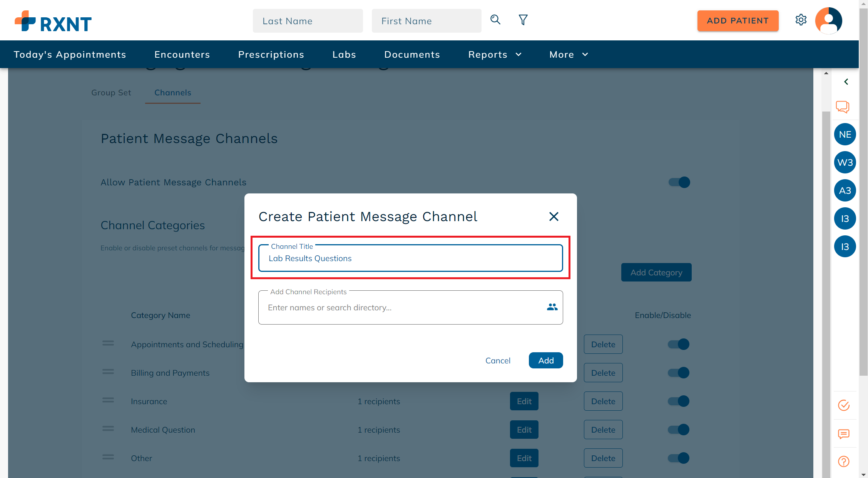Viewport: 868px width, 478px height.
Task: Delete the Insurance category
Action: point(603,401)
